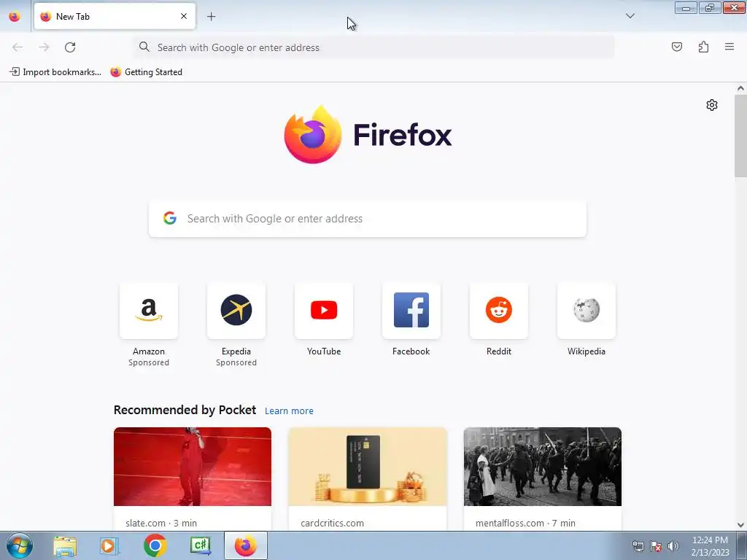Open Import bookmarks from toolbar
747x560 pixels.
55,72
